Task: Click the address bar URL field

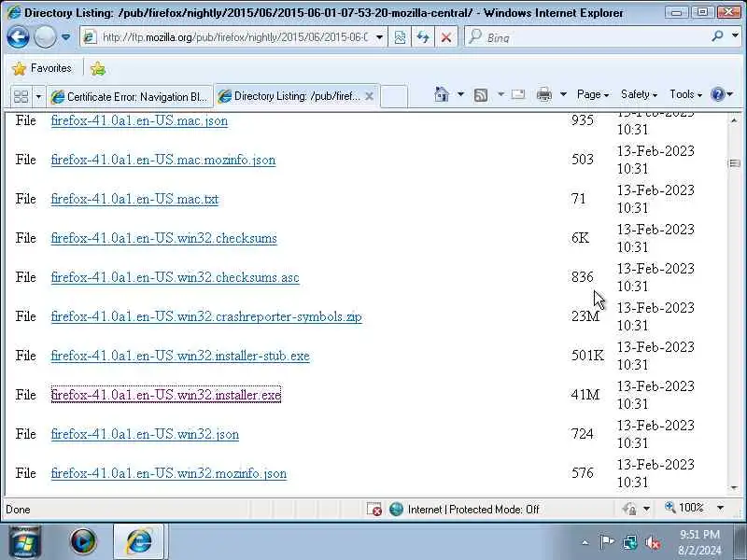Action: [233, 37]
